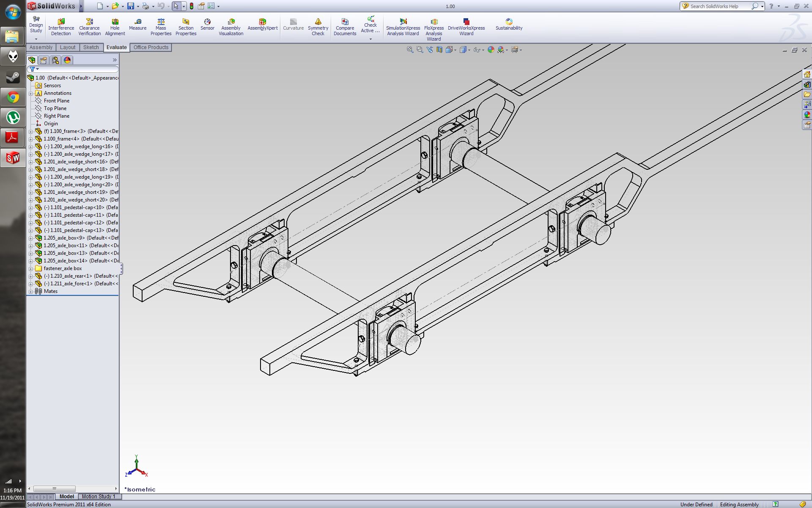Select the SimulationXpress Analysis Wizard
This screenshot has width=812, height=508.
pos(403,26)
